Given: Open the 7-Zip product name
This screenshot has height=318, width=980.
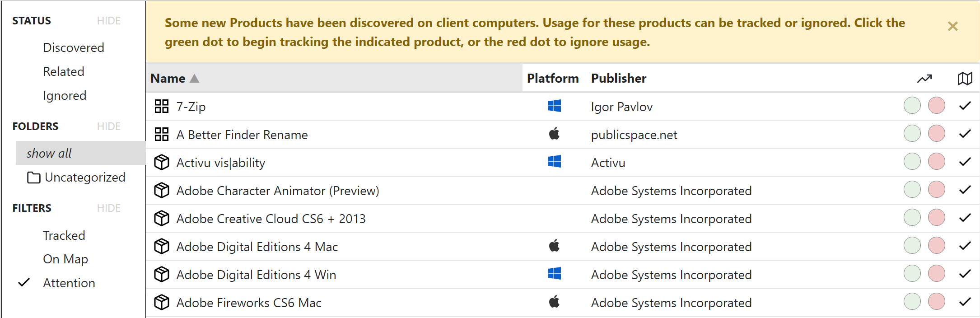Looking at the screenshot, I should pos(191,107).
